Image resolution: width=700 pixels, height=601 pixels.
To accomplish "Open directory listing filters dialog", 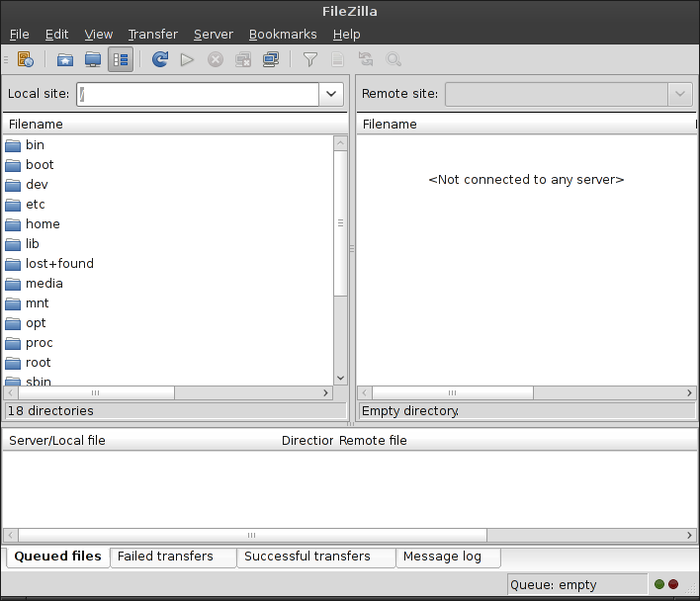I will (309, 59).
